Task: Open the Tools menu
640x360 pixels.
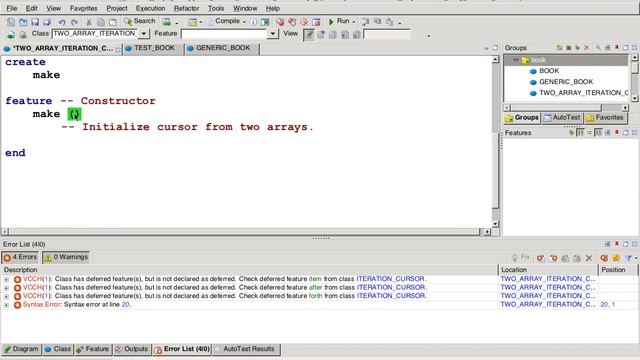Action: 216,8
